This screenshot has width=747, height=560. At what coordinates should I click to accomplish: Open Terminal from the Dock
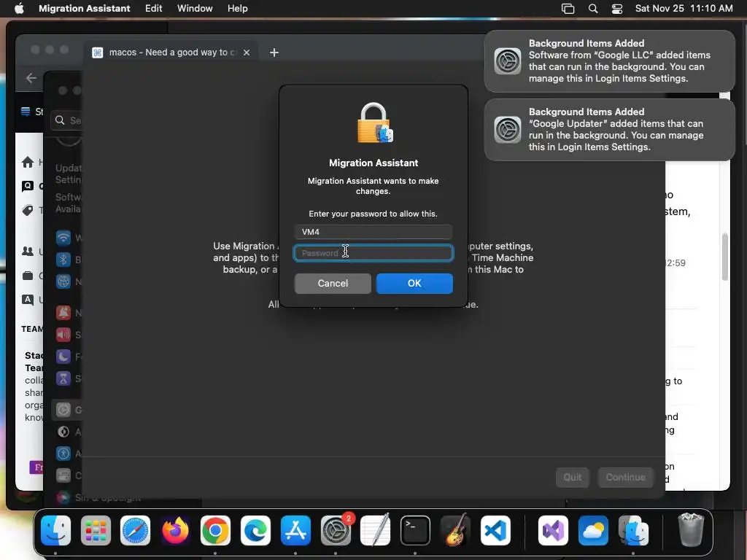(x=415, y=531)
